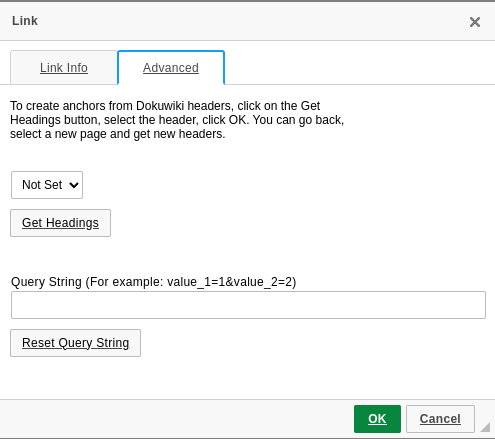Image resolution: width=495 pixels, height=439 pixels.
Task: Return to Link Info settings tab
Action: tap(64, 68)
